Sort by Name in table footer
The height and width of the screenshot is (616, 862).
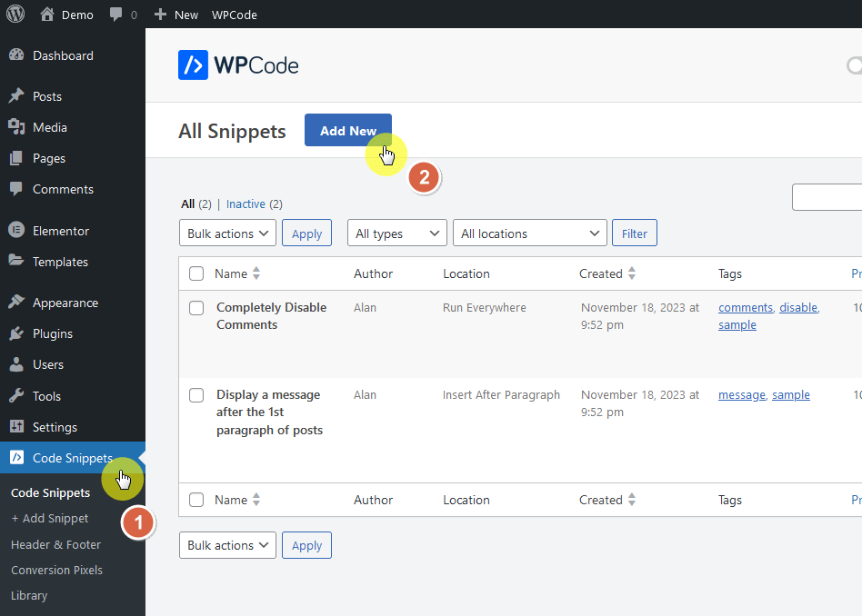point(237,500)
